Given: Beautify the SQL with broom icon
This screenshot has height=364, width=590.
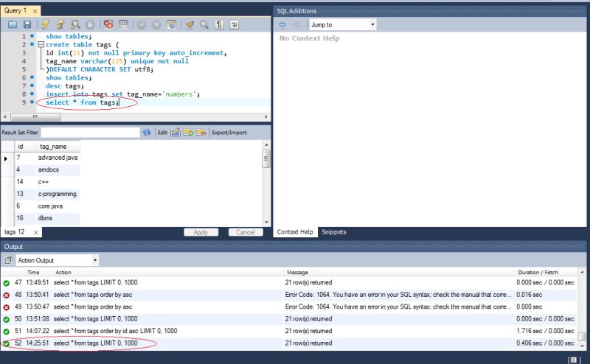Looking at the screenshot, I should tap(190, 25).
